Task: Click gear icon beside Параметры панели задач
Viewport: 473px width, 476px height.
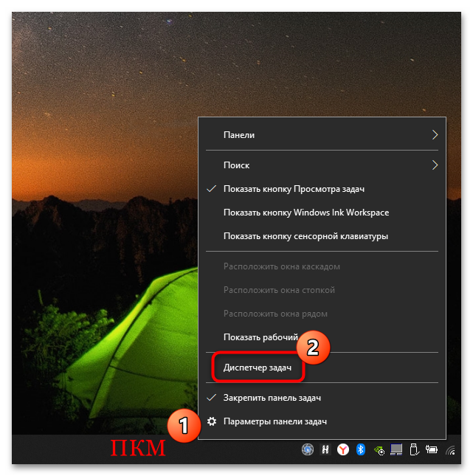Action: (212, 421)
